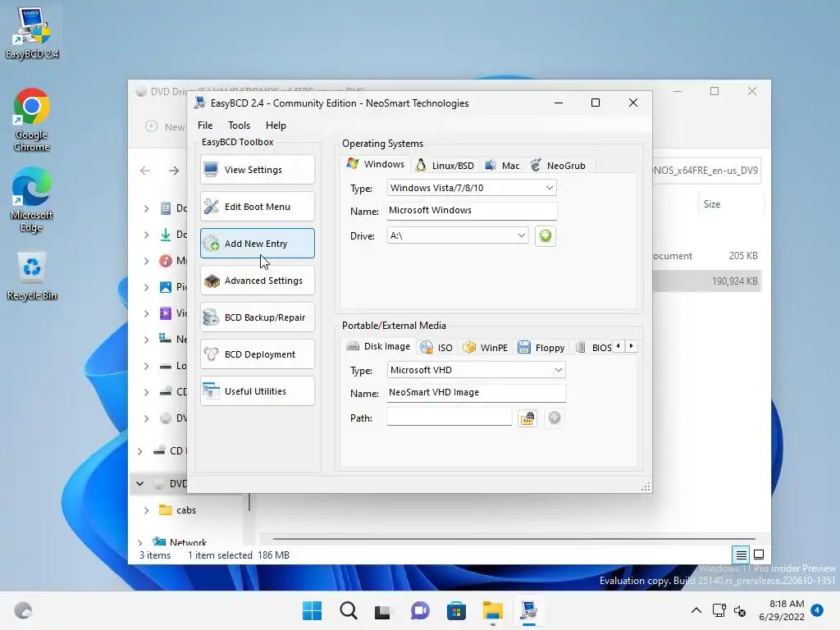Expand the Network node in Explorer tree
Screen dimensions: 840x630
(139, 543)
